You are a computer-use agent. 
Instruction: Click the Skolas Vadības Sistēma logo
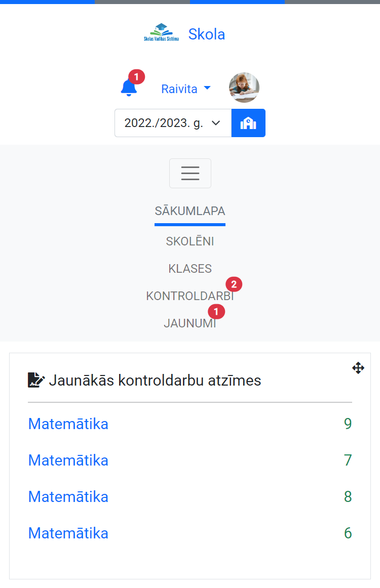point(161,33)
